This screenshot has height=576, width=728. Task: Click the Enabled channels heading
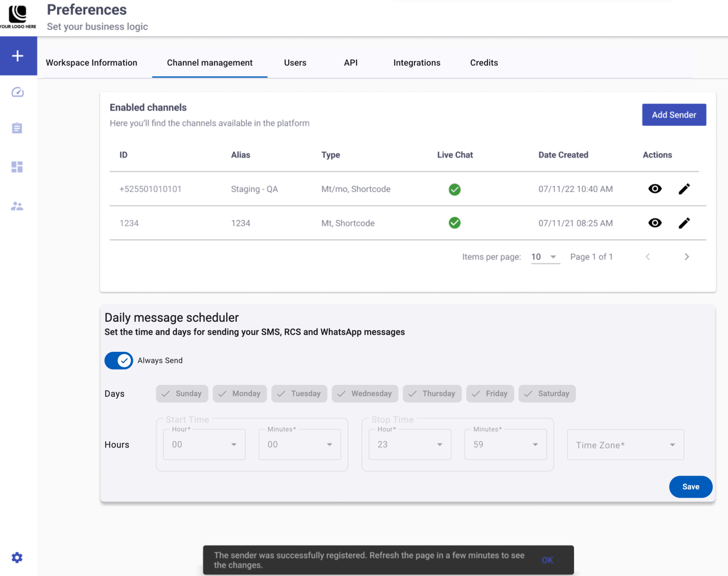click(x=148, y=107)
